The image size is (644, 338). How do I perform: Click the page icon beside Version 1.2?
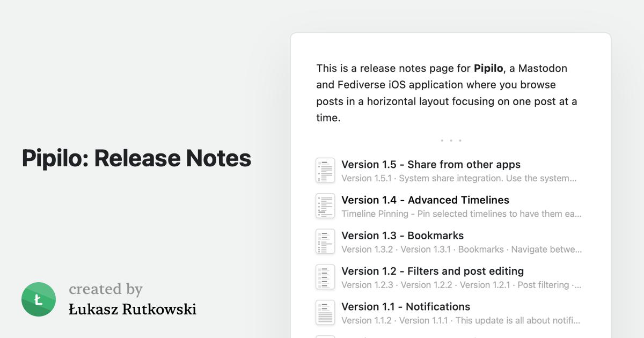coord(325,277)
